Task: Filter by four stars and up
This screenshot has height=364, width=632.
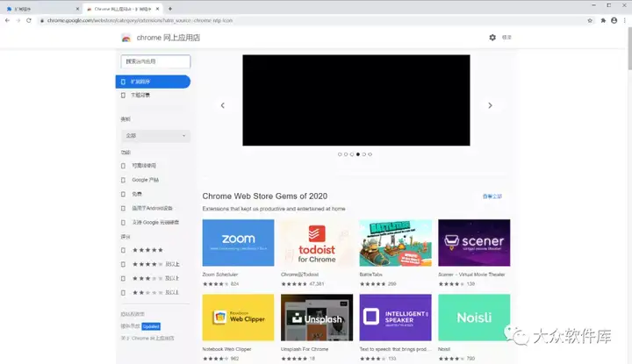Action: 124,264
